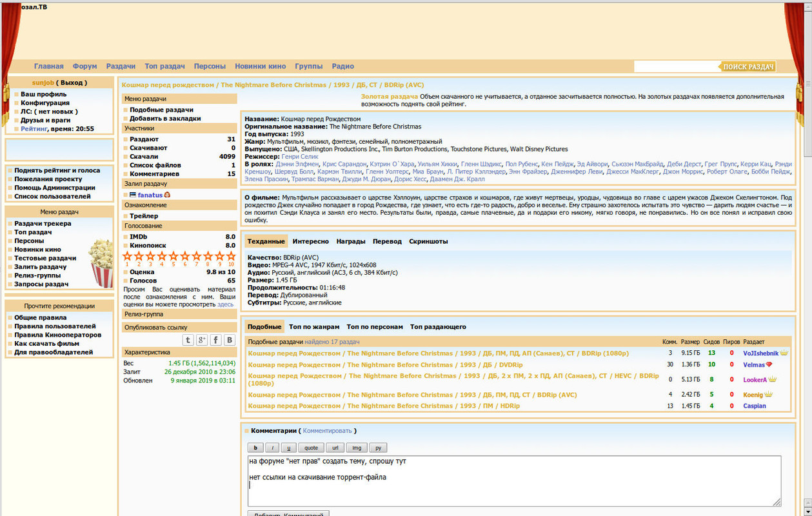Share link via Facebook icon

coord(215,340)
